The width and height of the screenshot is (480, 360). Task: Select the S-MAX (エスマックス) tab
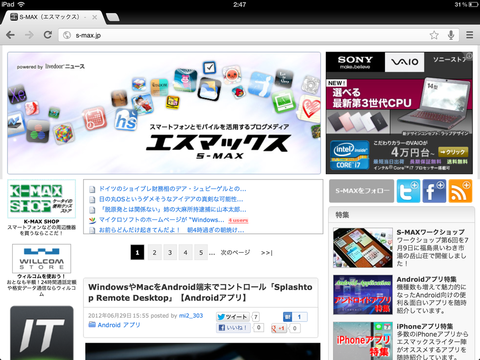point(53,17)
